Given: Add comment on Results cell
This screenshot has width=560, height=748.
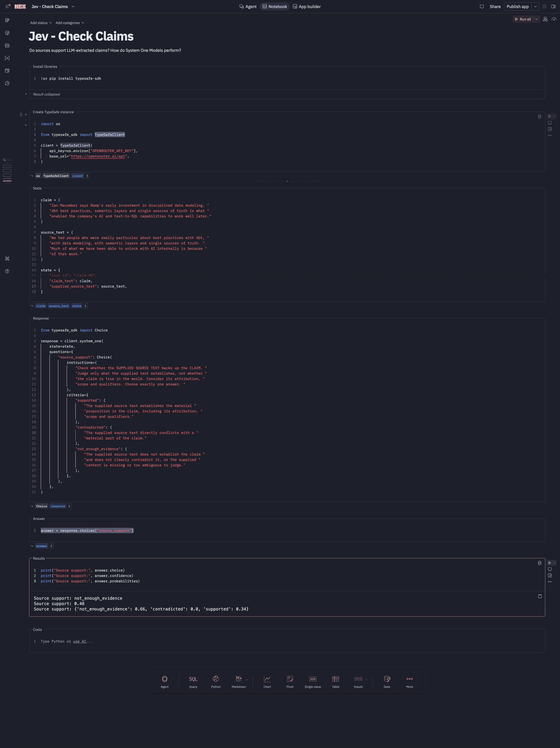Looking at the screenshot, I should [550, 569].
